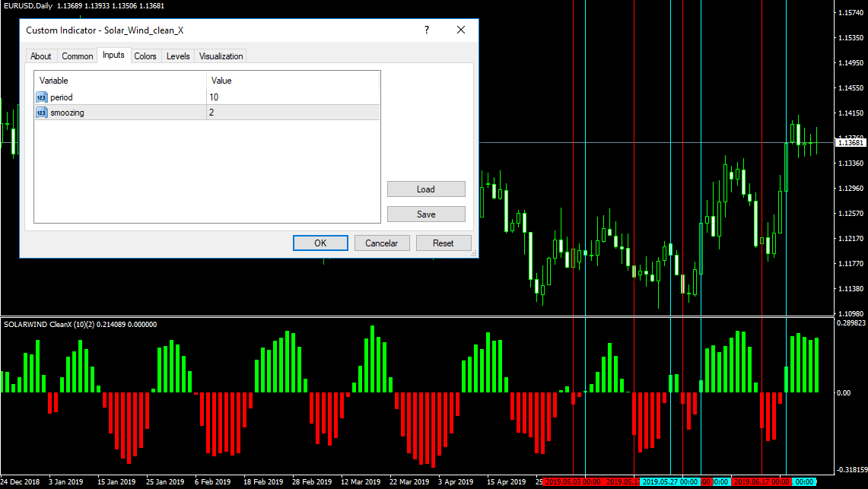Click the OK button
The width and height of the screenshot is (868, 489).
coord(320,243)
